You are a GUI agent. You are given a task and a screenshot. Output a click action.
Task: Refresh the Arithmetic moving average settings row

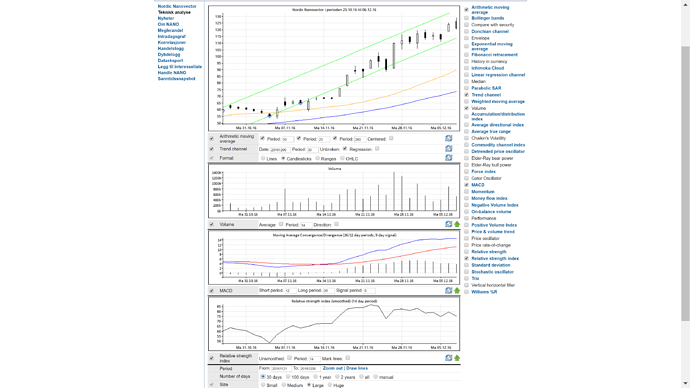pyautogui.click(x=448, y=138)
